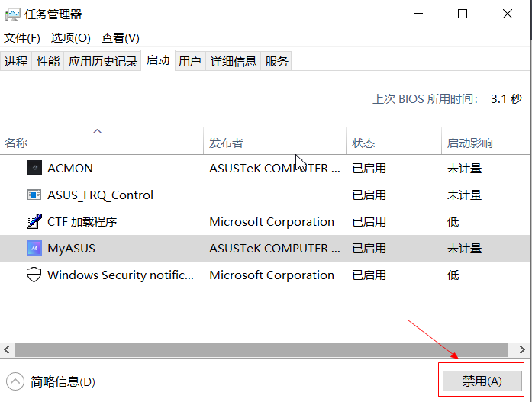
Task: Open the 查看(V) menu
Action: (x=121, y=38)
